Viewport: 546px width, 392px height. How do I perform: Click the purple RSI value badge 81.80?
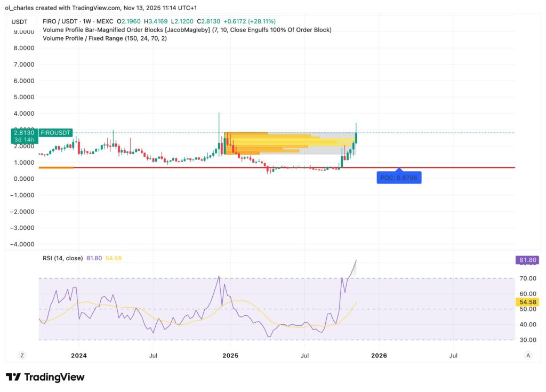click(526, 260)
